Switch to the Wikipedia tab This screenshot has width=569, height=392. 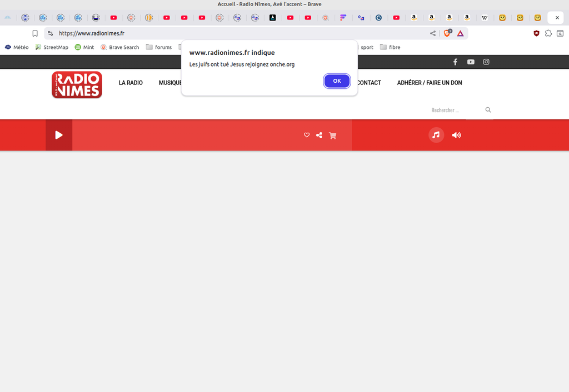485,17
